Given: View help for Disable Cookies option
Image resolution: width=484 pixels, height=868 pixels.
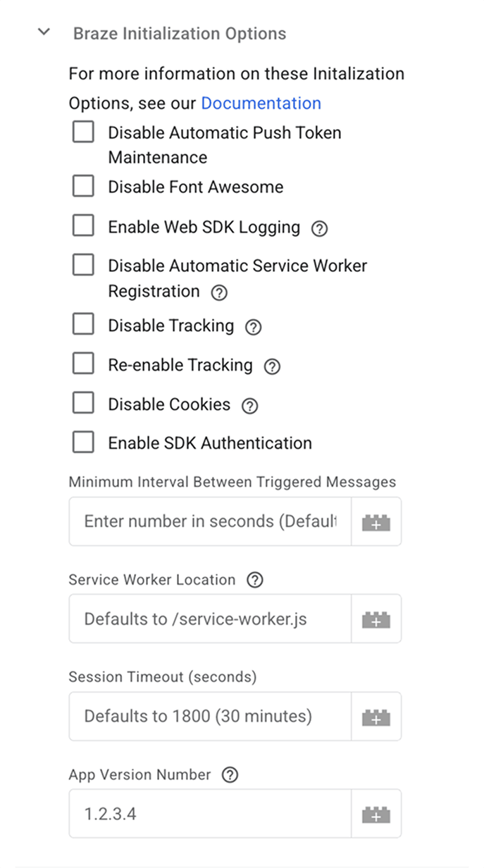Looking at the screenshot, I should pyautogui.click(x=252, y=405).
